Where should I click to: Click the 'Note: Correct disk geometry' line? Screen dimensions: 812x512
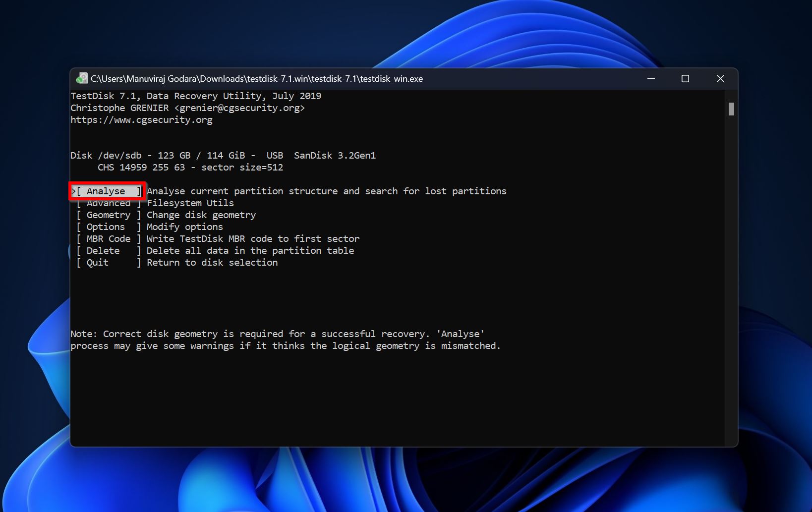[278, 334]
